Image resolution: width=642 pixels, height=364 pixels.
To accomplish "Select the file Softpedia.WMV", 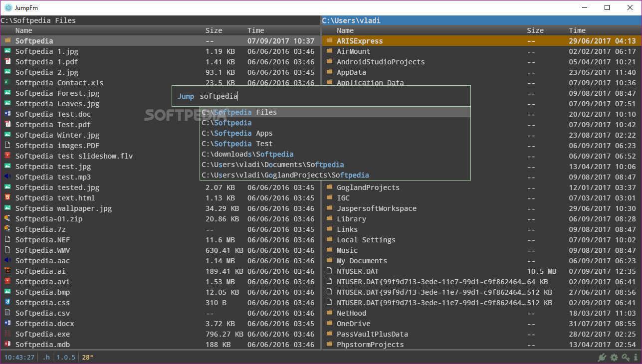I will coord(160,250).
